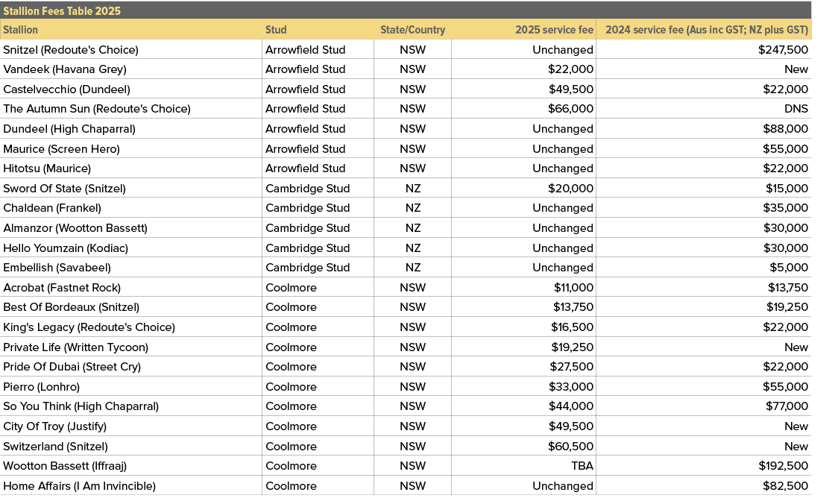
Task: Click the New label for Vandeek's 2024 fee
Action: coord(796,69)
